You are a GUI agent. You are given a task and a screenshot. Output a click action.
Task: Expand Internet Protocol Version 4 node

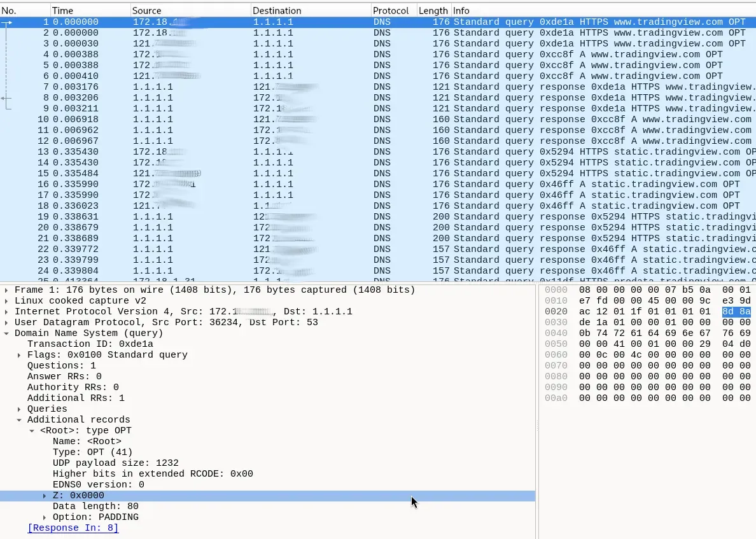point(6,311)
